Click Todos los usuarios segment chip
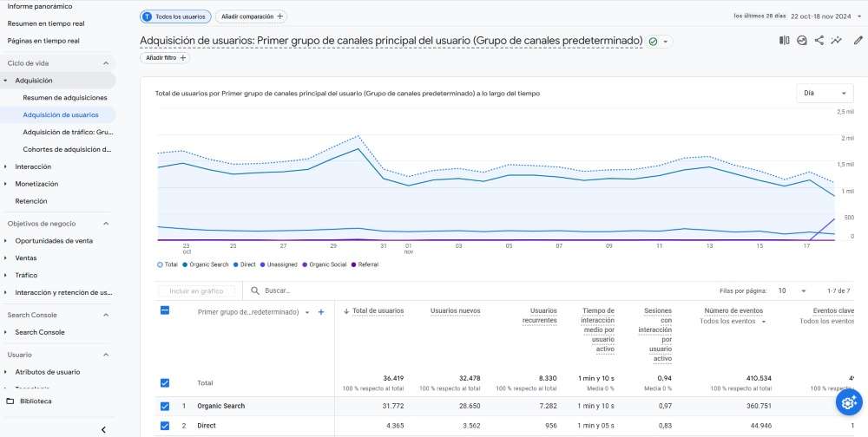 tap(175, 16)
